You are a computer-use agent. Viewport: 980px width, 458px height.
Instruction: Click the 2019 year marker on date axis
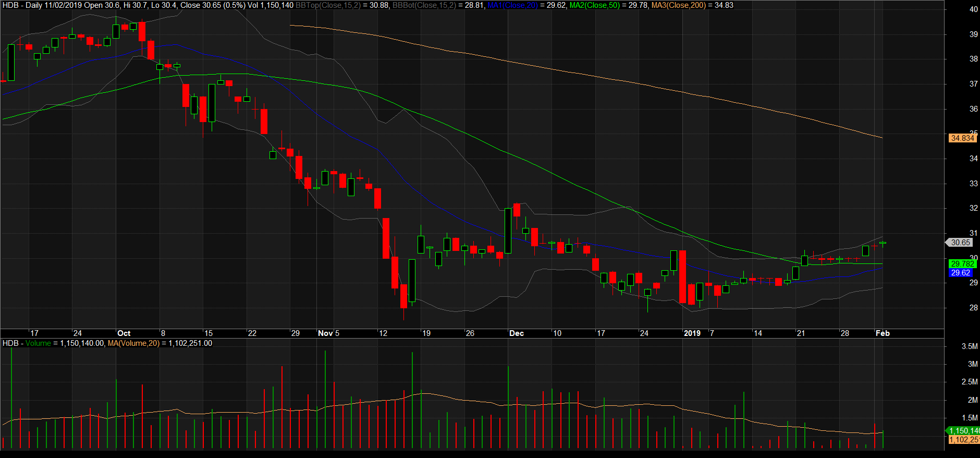click(692, 333)
